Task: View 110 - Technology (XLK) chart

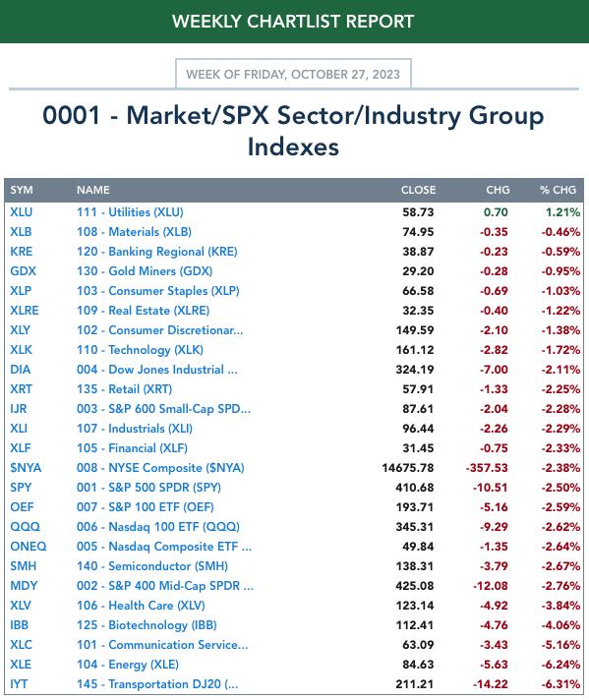Action: point(140,350)
